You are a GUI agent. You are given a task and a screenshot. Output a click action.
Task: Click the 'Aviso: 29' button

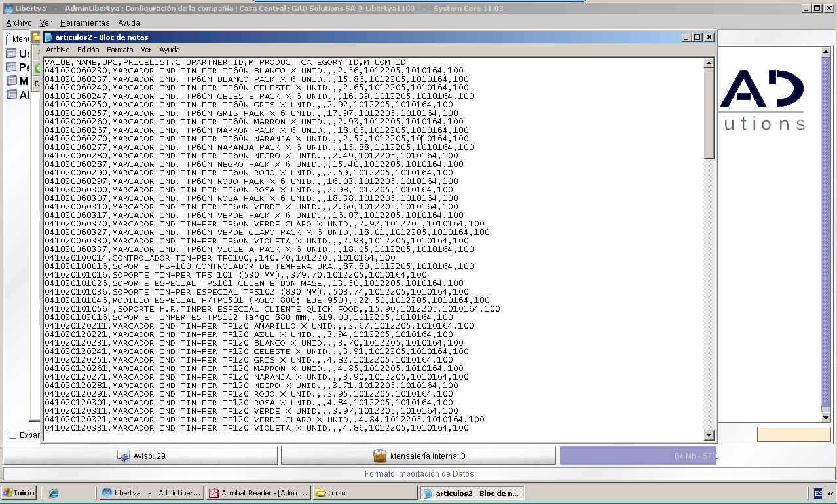[140, 456]
